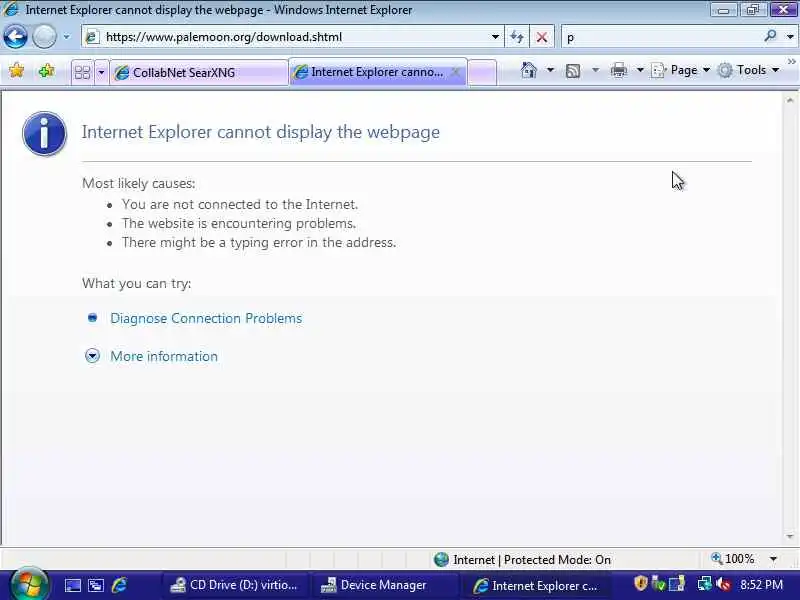800x600 pixels.
Task: Click the RSS Feeds icon
Action: [573, 70]
